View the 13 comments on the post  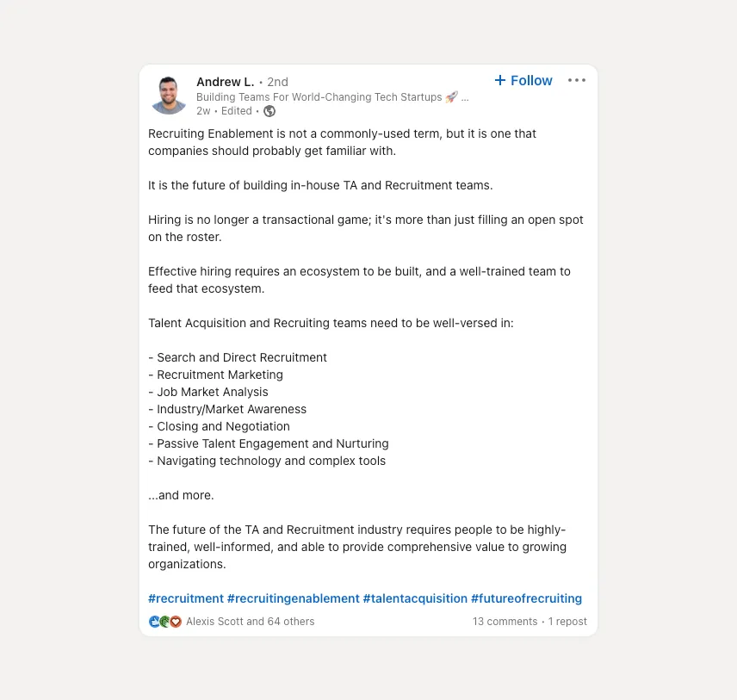pyautogui.click(x=505, y=621)
